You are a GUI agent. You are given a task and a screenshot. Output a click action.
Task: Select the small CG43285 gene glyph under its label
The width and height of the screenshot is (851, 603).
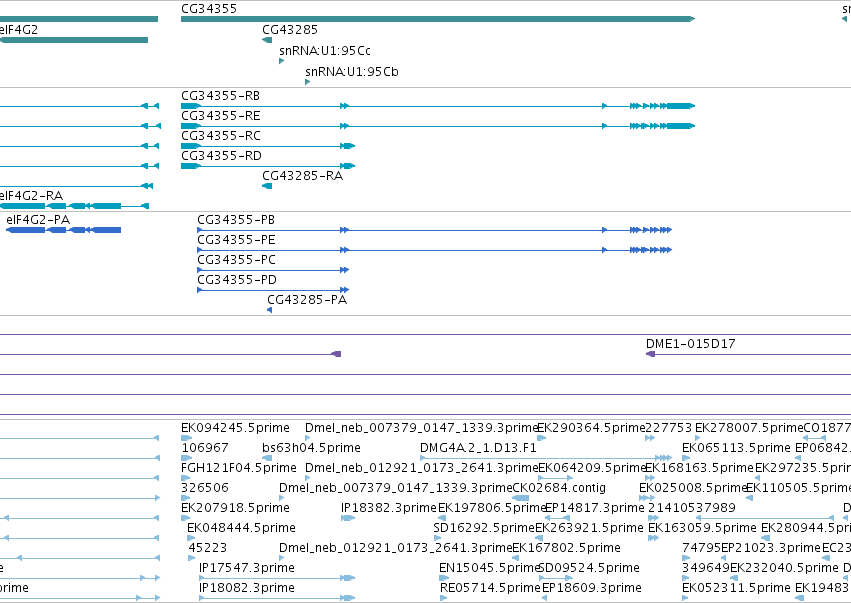click(267, 40)
